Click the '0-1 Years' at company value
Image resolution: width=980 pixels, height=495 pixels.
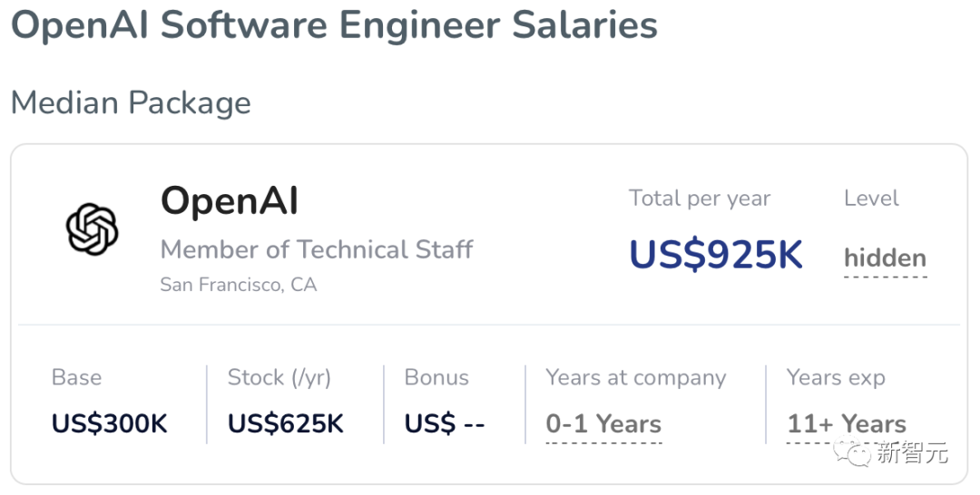point(603,424)
